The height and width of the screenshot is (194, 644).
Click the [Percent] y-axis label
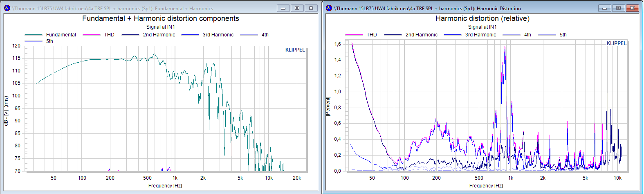tap(328, 106)
